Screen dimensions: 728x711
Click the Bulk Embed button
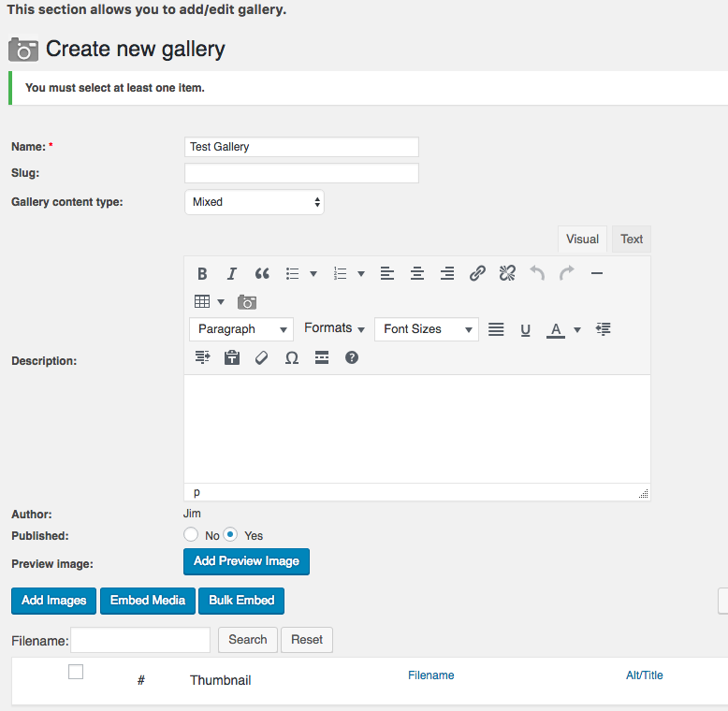241,601
